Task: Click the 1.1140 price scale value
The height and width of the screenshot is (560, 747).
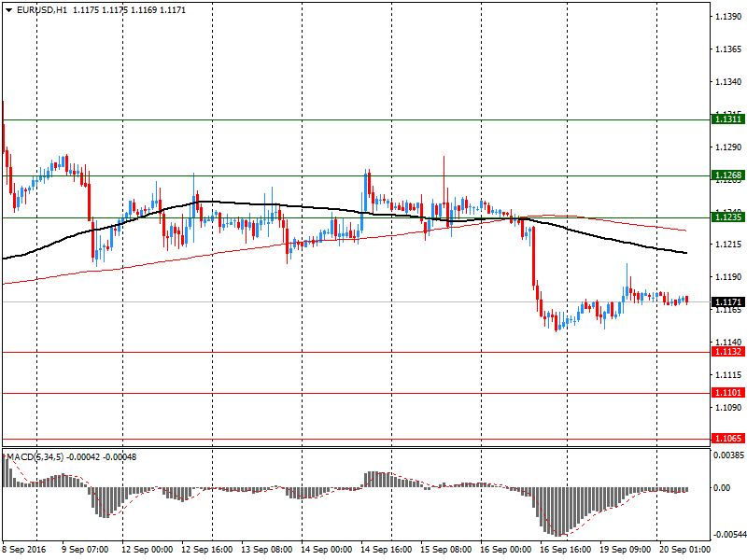Action: [728, 342]
